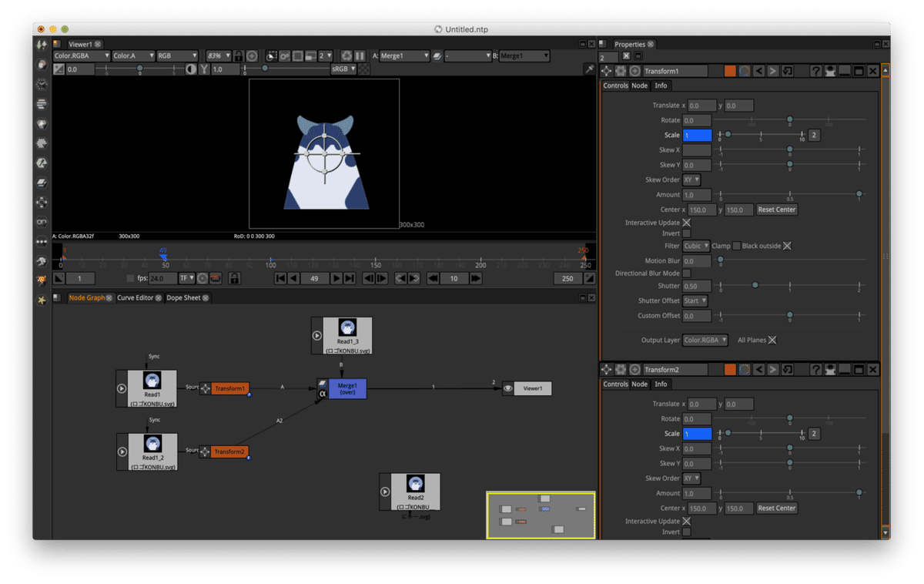Viewport: 924px width, 584px height.
Task: Go to the previous keyframe
Action: coord(400,278)
